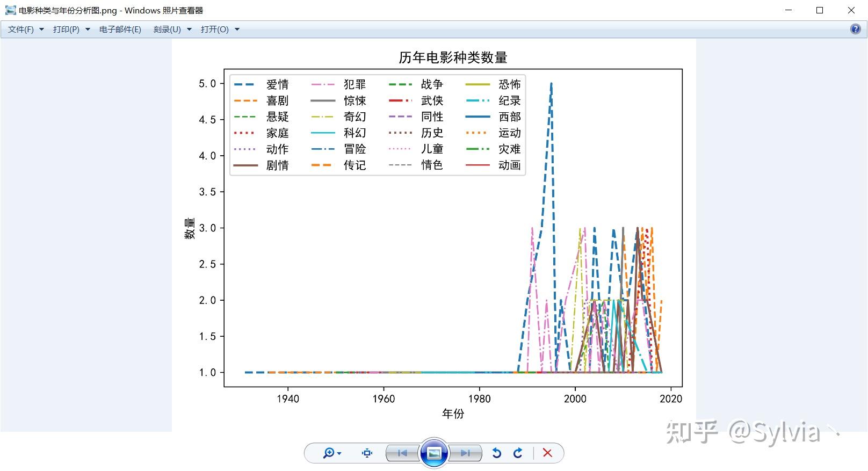The height and width of the screenshot is (471, 868).
Task: Fit picture to actual size
Action: [367, 453]
